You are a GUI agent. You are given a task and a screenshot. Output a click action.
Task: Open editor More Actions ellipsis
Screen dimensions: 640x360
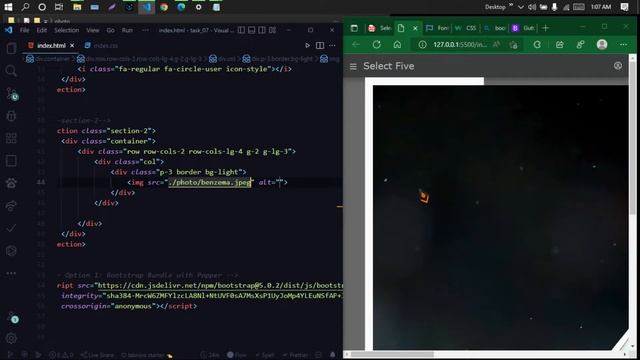coord(332,45)
